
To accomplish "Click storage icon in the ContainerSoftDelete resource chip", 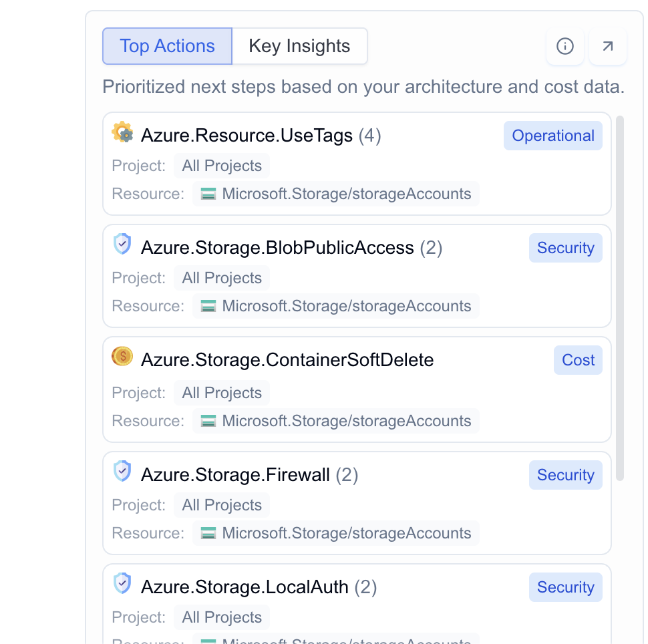I will [x=208, y=421].
